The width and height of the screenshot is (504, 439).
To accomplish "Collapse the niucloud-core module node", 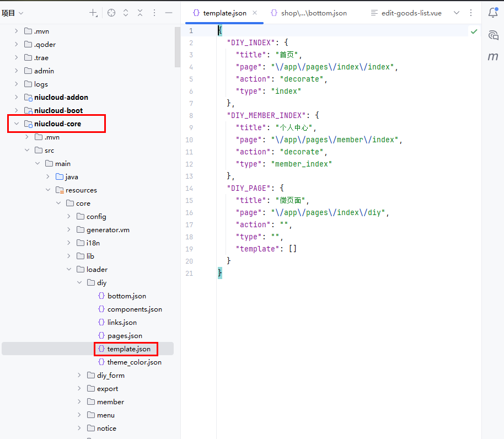I will [17, 124].
